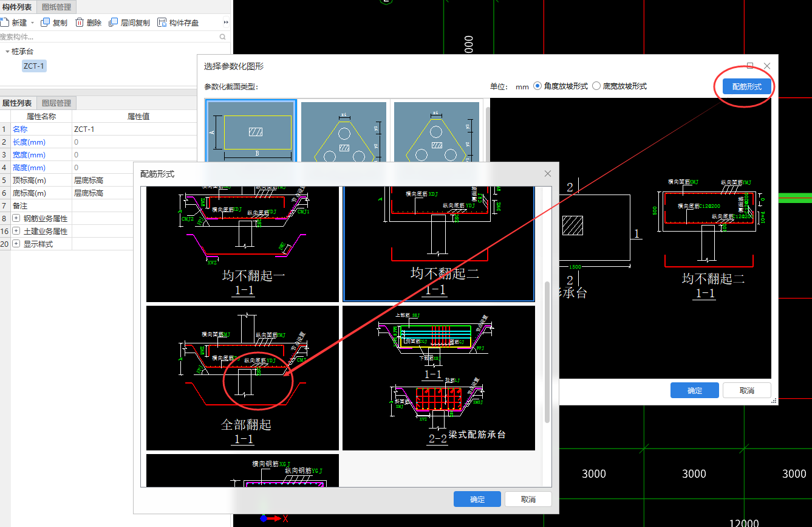Click the 配筋形式 button in the parametric dialog
The image size is (812, 527).
pos(746,87)
